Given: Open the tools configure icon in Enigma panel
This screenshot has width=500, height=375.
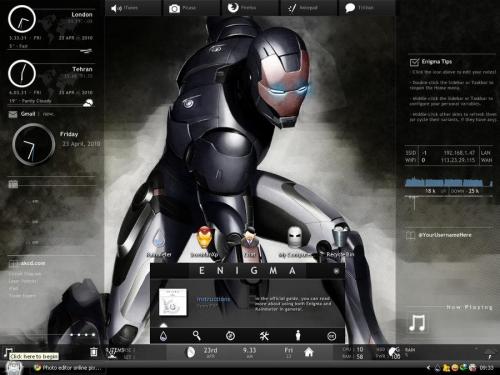Looking at the screenshot, I should click(x=264, y=336).
